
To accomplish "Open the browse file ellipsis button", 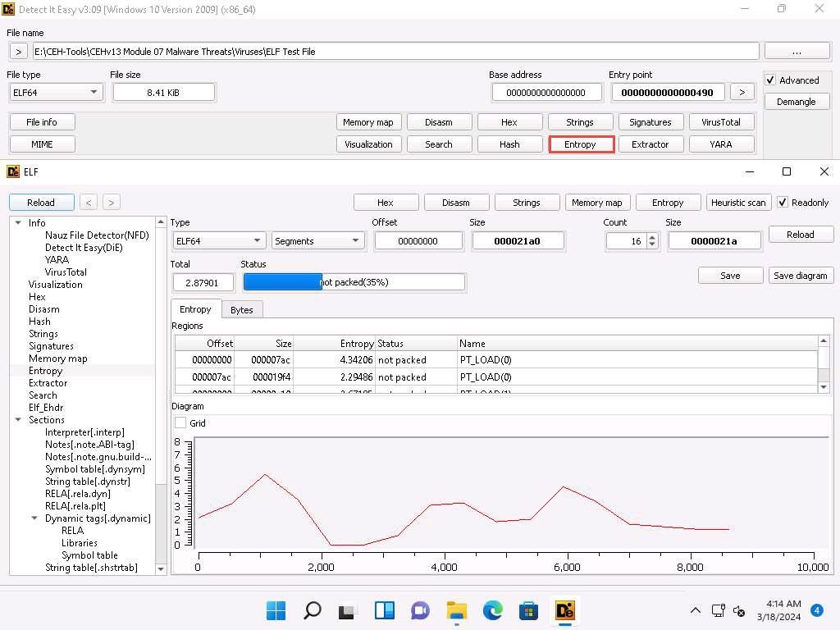I will point(796,52).
